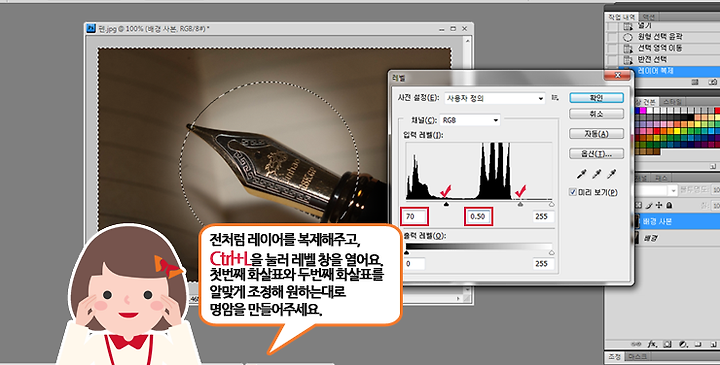Open the layer blend mode dropdown

656,190
